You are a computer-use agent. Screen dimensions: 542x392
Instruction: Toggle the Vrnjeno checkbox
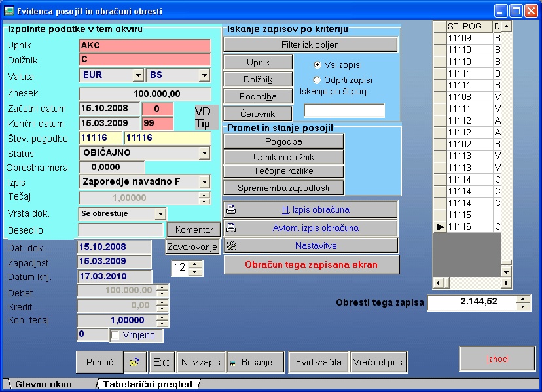coord(115,336)
